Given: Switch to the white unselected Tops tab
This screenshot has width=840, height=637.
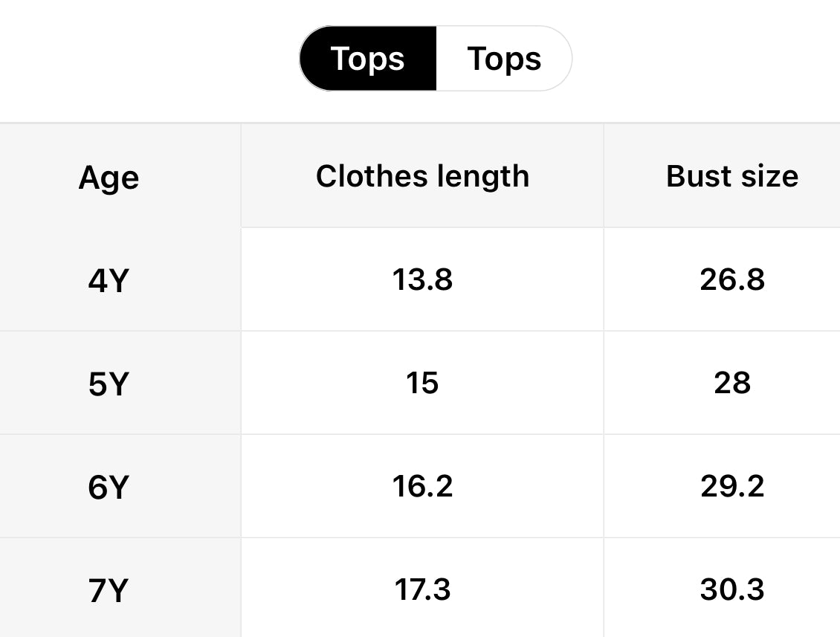Looking at the screenshot, I should pyautogui.click(x=504, y=59).
